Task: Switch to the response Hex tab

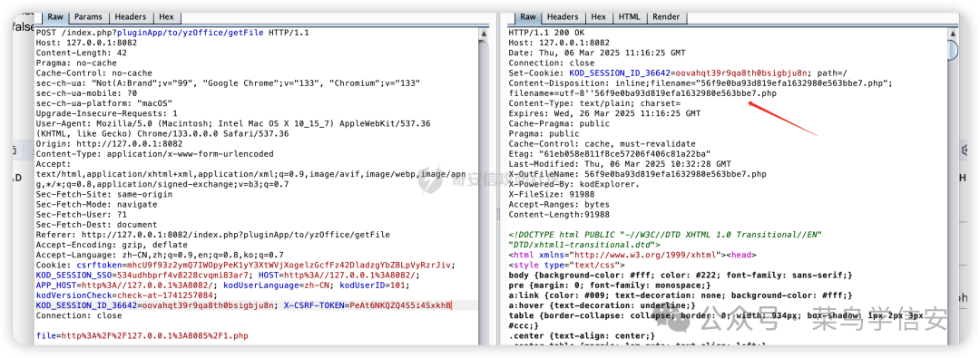Action: click(599, 17)
